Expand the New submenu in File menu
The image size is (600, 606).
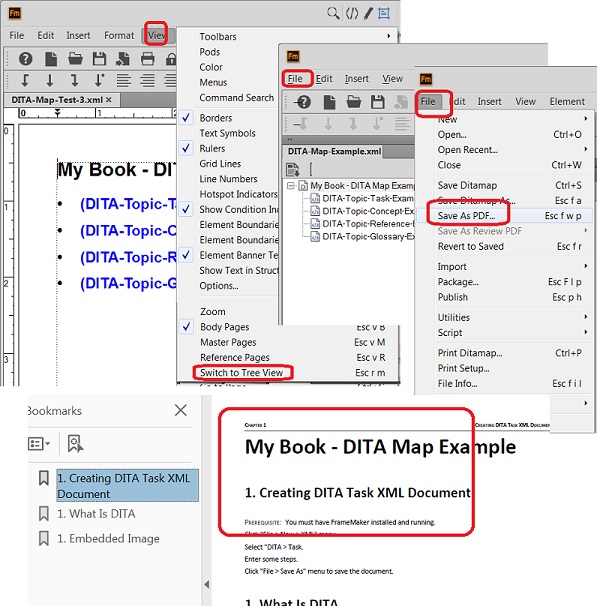(x=586, y=118)
